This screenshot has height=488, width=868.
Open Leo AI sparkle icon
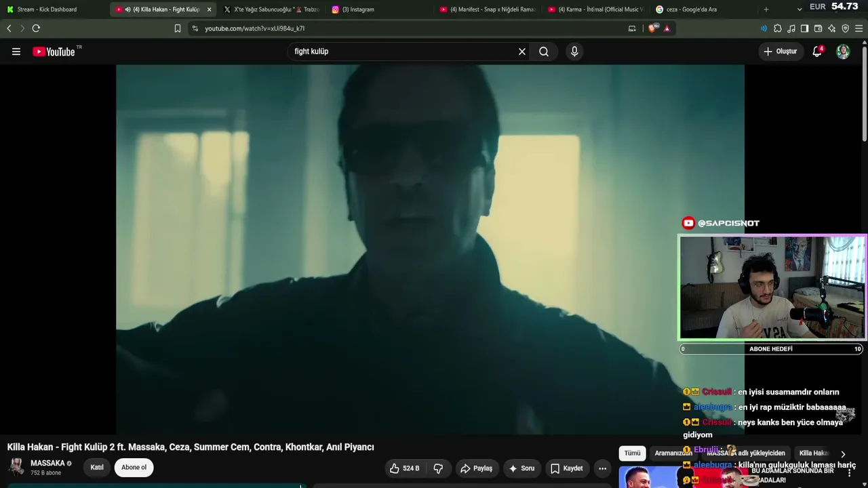(831, 28)
